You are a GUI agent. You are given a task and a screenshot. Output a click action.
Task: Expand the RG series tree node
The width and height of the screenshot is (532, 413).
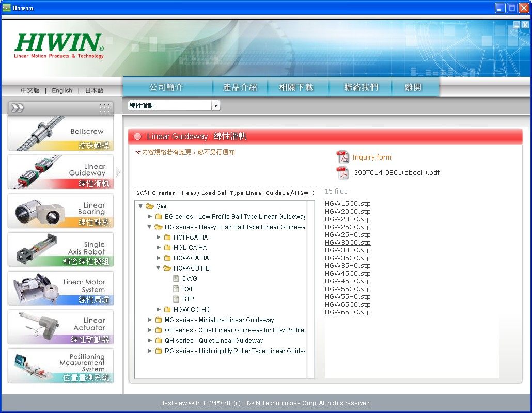(x=150, y=351)
